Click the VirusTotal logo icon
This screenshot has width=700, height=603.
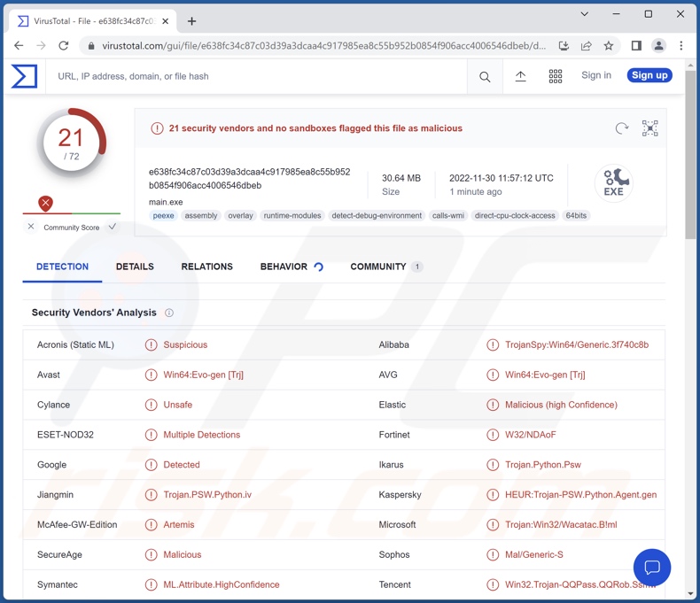point(24,76)
